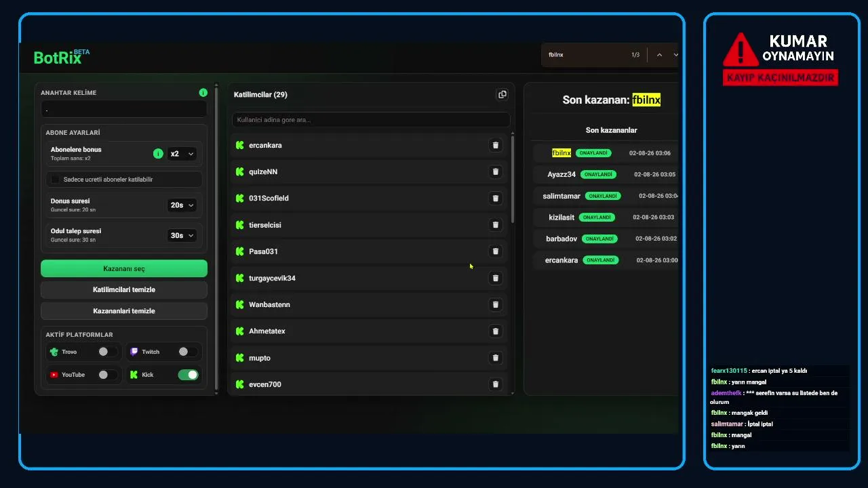868x488 pixels.
Task: Go to previous find result arrow
Action: coord(659,55)
